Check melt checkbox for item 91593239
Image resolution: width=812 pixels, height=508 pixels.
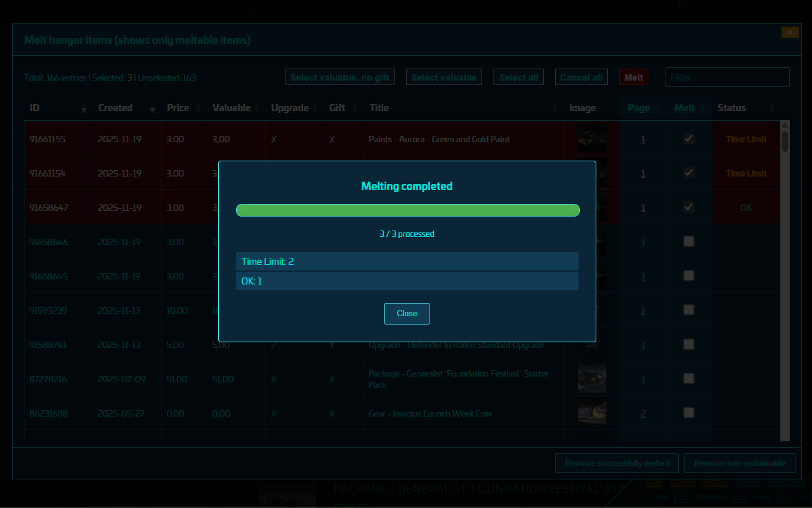point(688,310)
